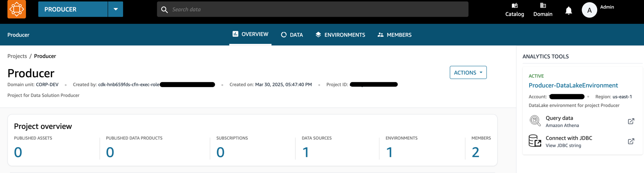Viewport: 644px width, 173px height.
Task: Focus the Search data field
Action: click(313, 9)
